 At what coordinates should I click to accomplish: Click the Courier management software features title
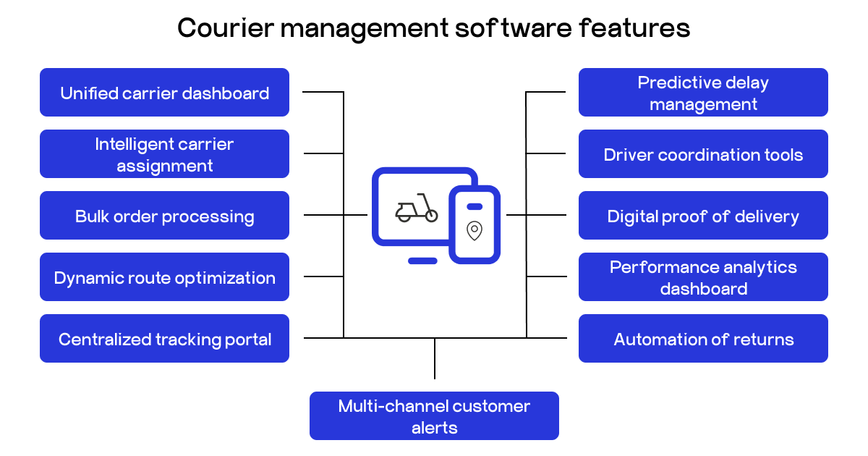[x=434, y=29]
